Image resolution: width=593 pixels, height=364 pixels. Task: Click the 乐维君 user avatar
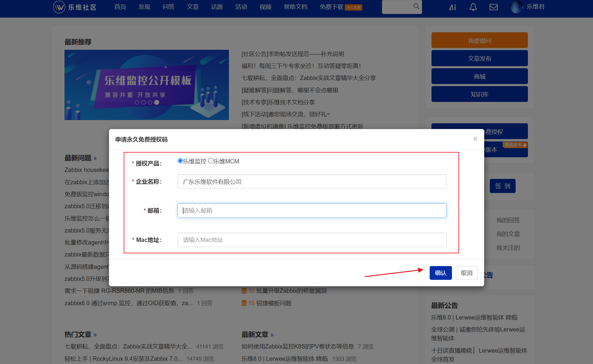pyautogui.click(x=517, y=7)
